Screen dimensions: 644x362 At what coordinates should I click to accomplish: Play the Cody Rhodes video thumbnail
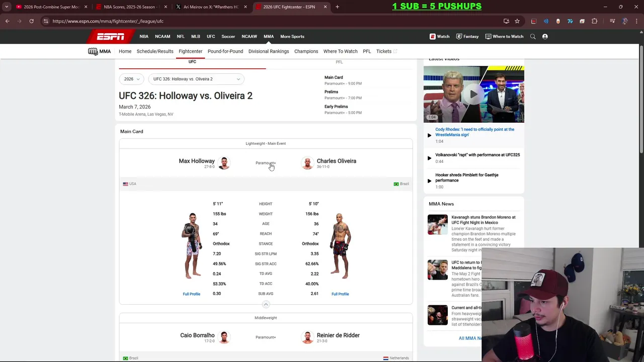tap(473, 94)
